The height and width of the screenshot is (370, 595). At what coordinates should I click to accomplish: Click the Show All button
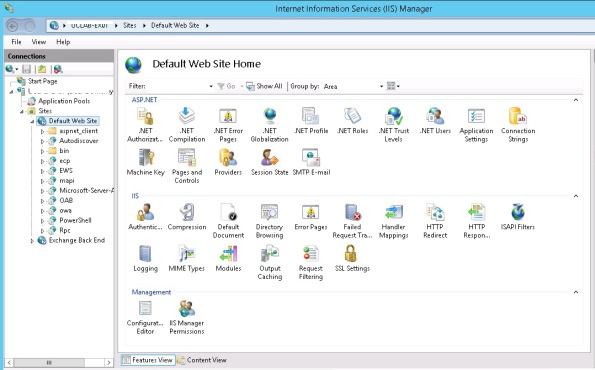coord(264,87)
